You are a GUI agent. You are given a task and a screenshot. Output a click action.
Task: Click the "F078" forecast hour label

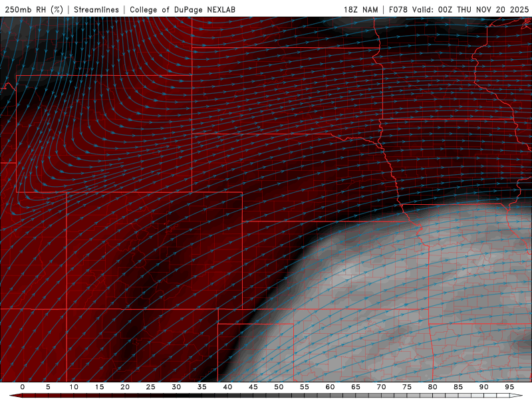(398, 10)
